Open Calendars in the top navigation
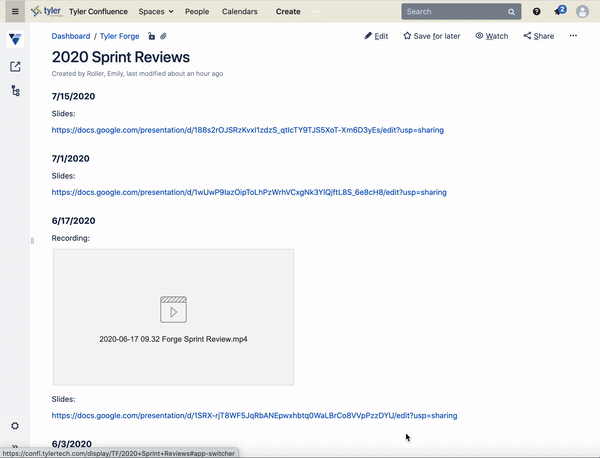The height and width of the screenshot is (458, 600). (x=240, y=11)
